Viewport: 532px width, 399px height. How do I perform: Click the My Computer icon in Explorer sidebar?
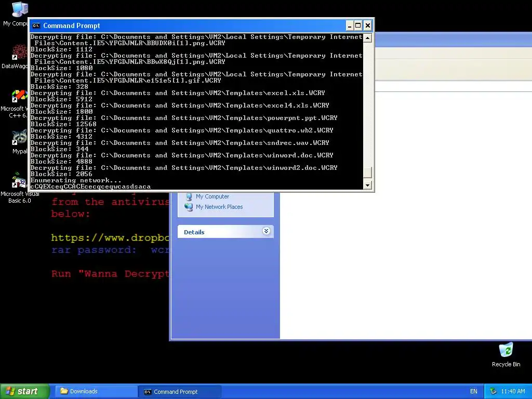point(189,196)
